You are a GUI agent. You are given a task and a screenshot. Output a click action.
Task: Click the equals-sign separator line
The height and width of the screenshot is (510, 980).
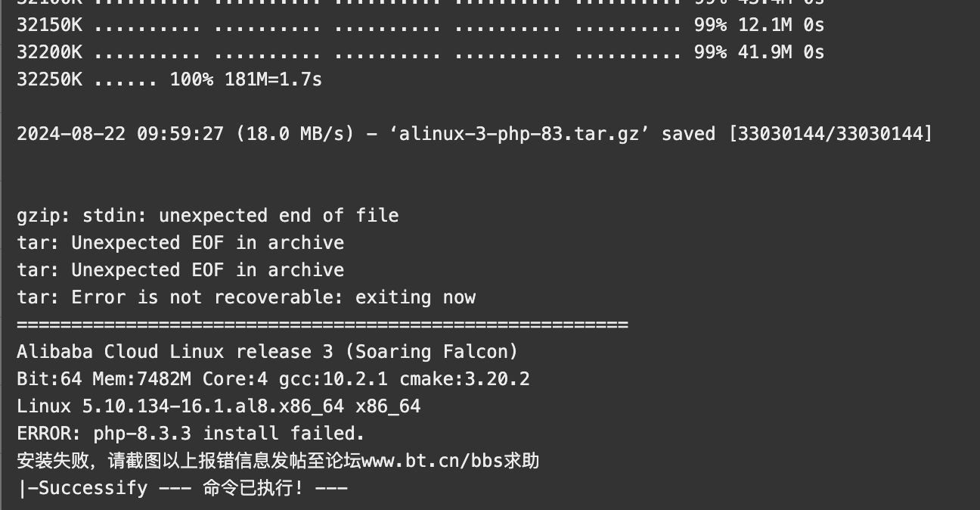(x=322, y=325)
